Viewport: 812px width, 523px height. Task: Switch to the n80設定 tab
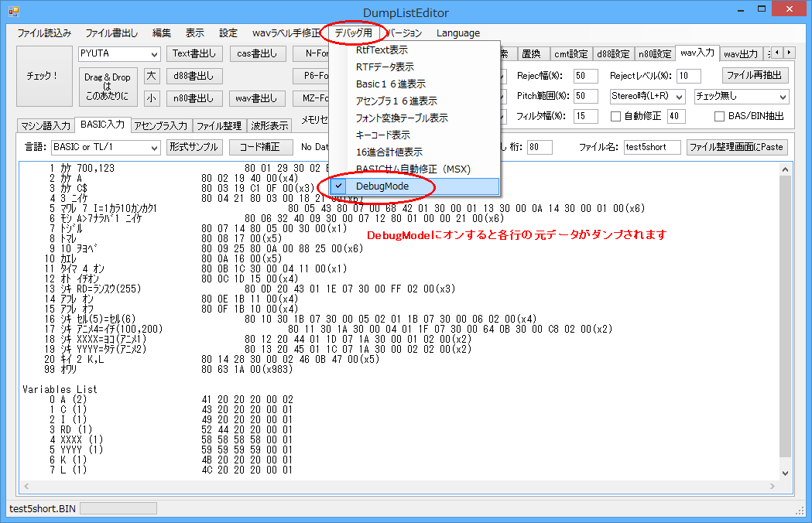655,54
